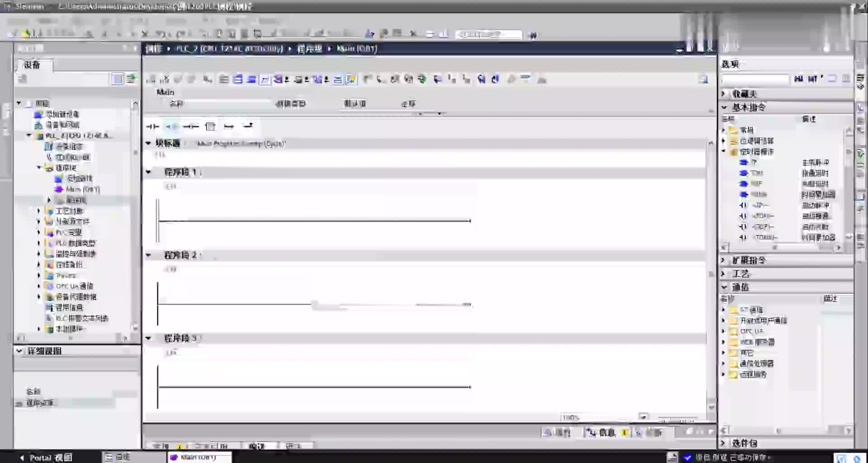The height and width of the screenshot is (463, 868).
Task: Select the close branch tool
Action: click(x=248, y=126)
